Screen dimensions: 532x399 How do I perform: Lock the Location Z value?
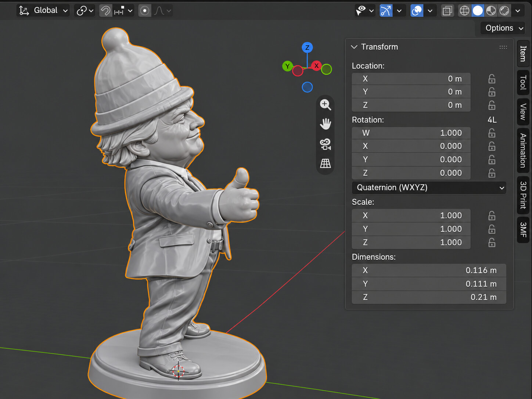tap(492, 105)
